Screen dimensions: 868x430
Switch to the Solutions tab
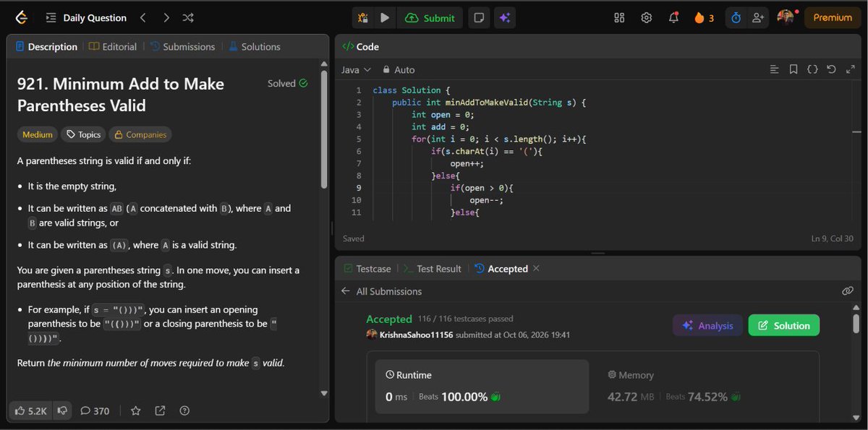(255, 46)
